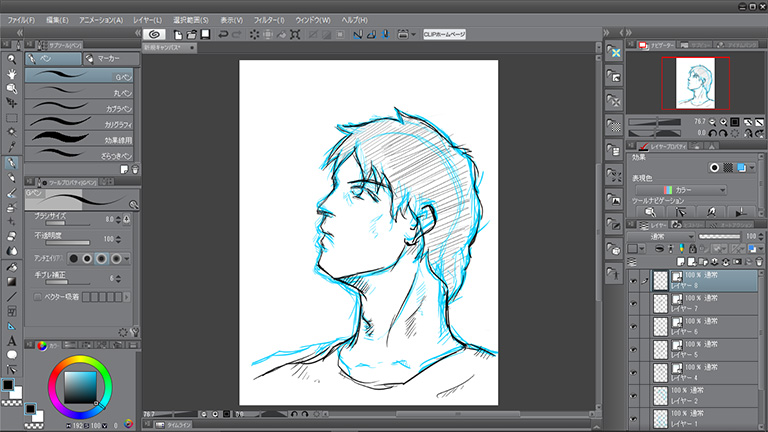Select the Gradient tool
Image resolution: width=768 pixels, height=432 pixels.
point(11,282)
